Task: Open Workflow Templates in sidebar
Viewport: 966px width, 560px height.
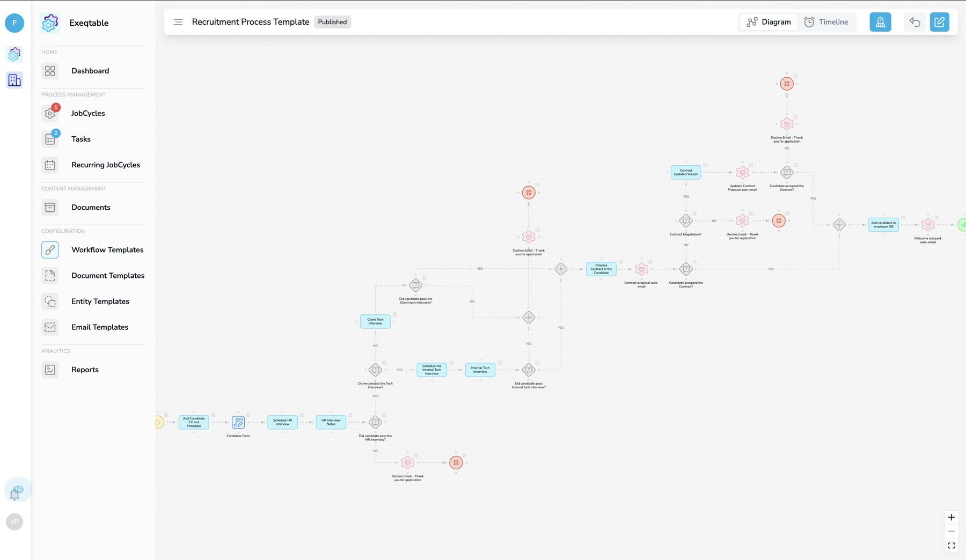Action: pos(93,249)
